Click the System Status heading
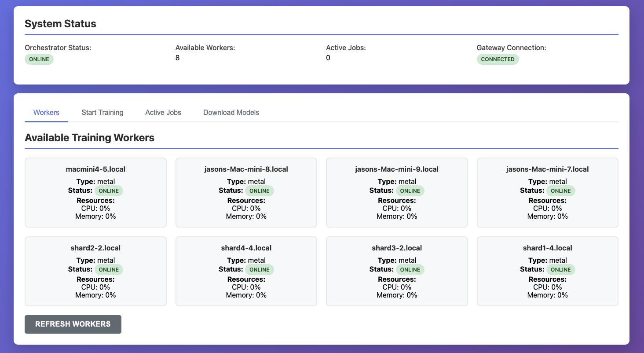The height and width of the screenshot is (353, 644). [60, 24]
